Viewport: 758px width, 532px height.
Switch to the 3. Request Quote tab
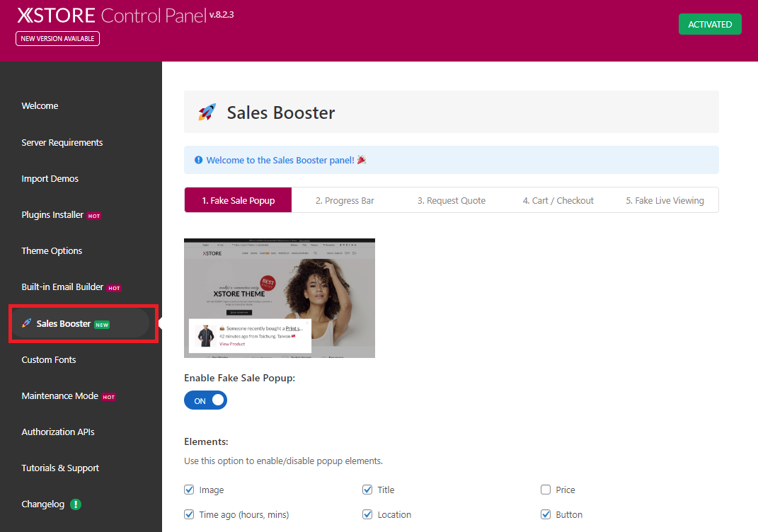(452, 200)
